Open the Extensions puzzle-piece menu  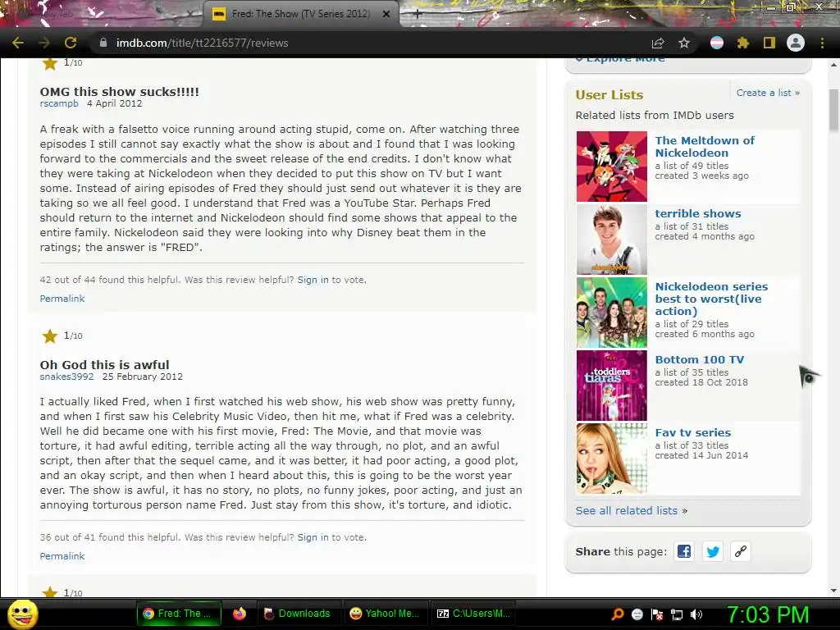coord(742,43)
